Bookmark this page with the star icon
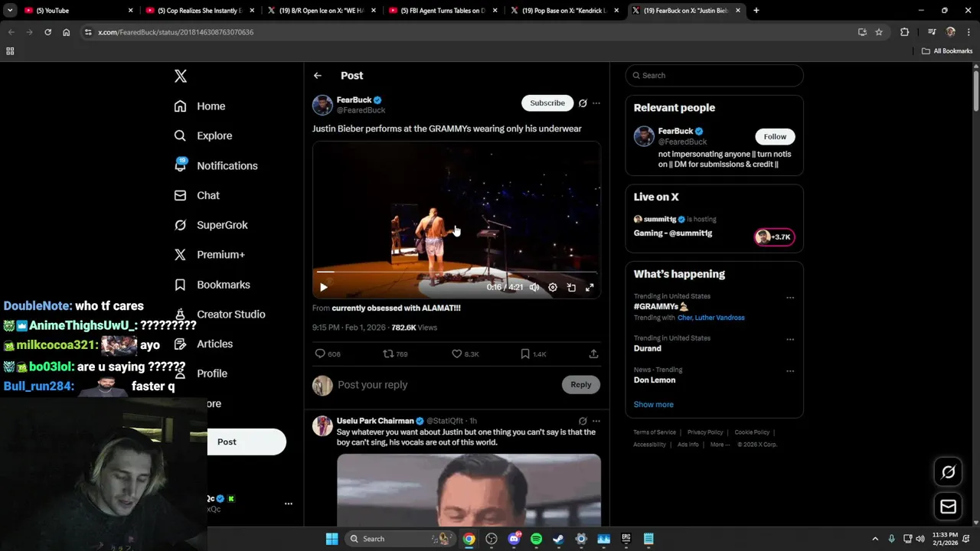This screenshot has width=980, height=551. pyautogui.click(x=879, y=32)
